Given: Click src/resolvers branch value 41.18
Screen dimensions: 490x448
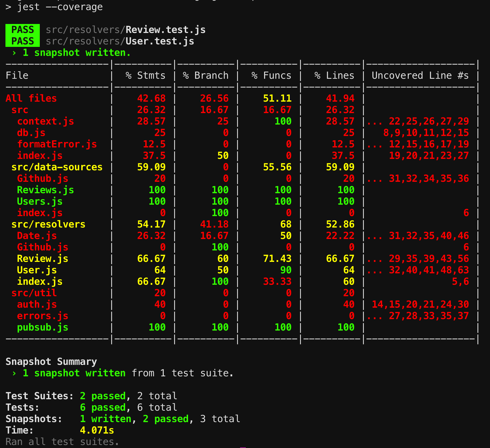Looking at the screenshot, I should (214, 224).
